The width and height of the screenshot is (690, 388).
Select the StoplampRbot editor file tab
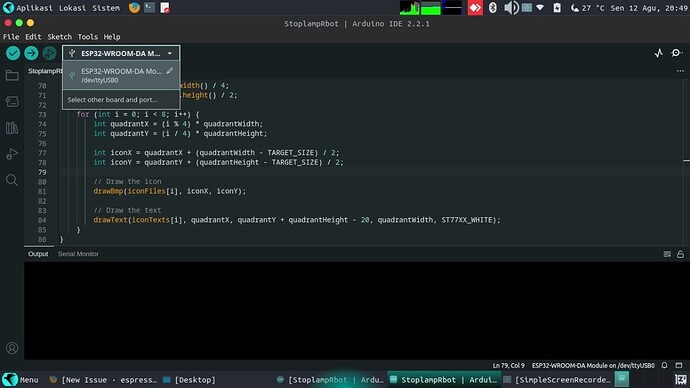(x=44, y=71)
